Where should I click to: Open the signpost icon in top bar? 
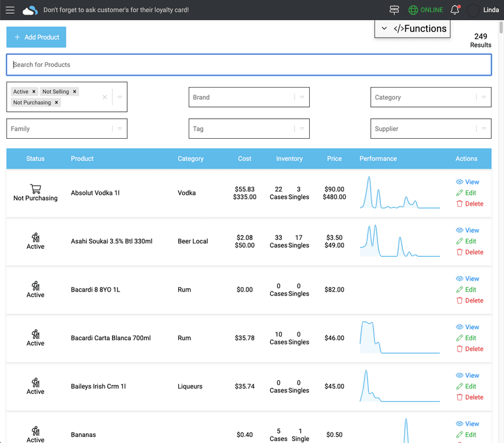click(x=394, y=10)
